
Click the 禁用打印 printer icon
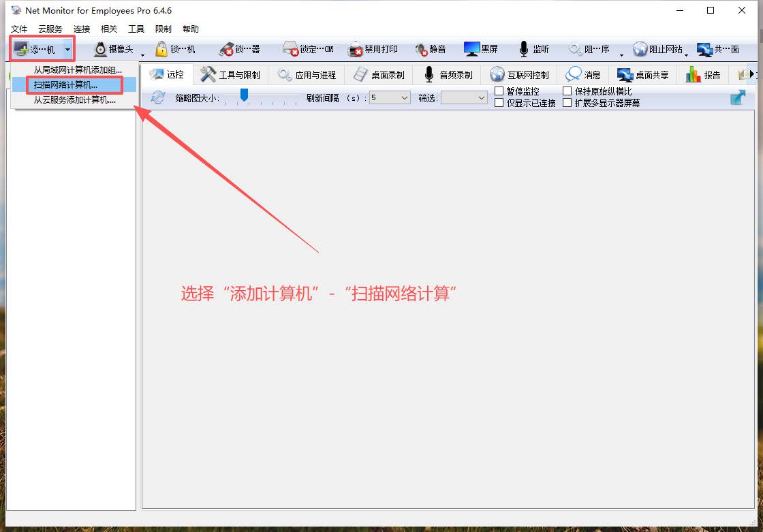tap(356, 49)
